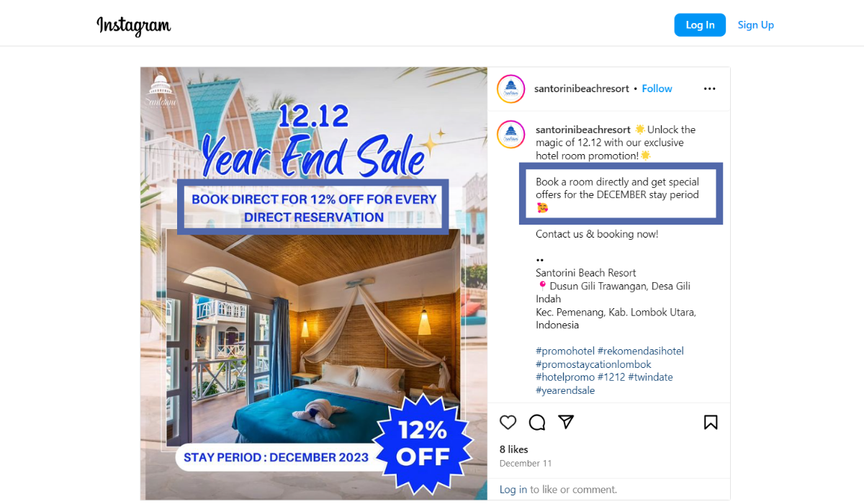Open the #promohotel hashtag
Image resolution: width=864 pixels, height=504 pixels.
(x=565, y=351)
